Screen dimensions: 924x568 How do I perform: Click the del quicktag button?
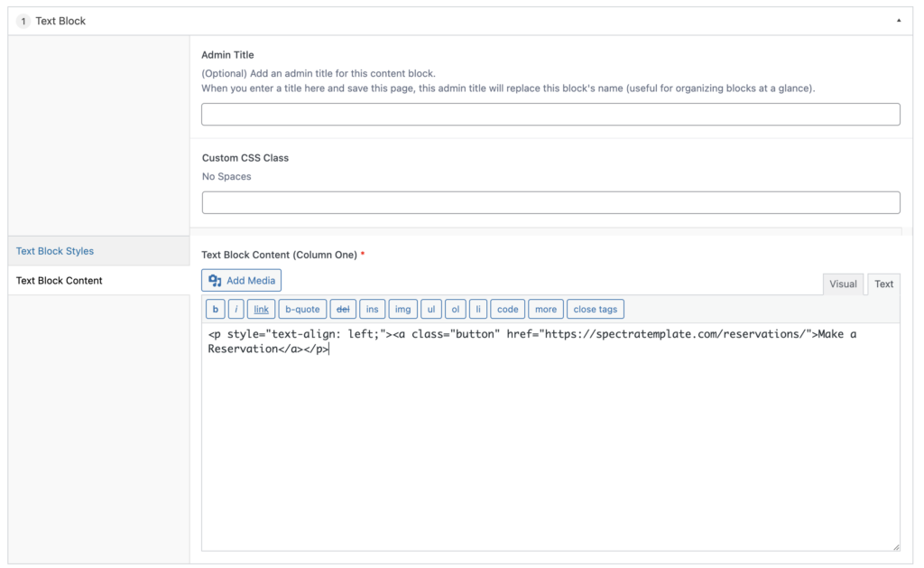coord(343,309)
